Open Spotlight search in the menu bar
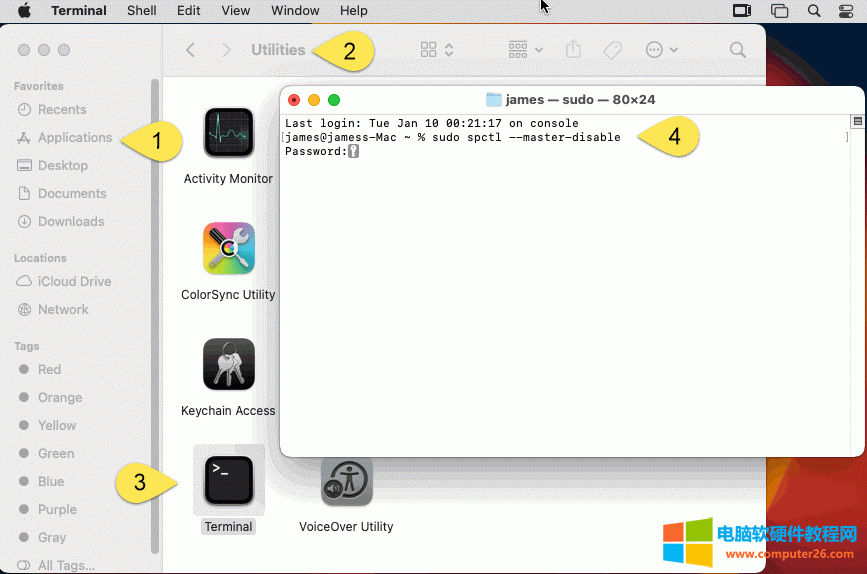This screenshot has width=867, height=574. 814,11
